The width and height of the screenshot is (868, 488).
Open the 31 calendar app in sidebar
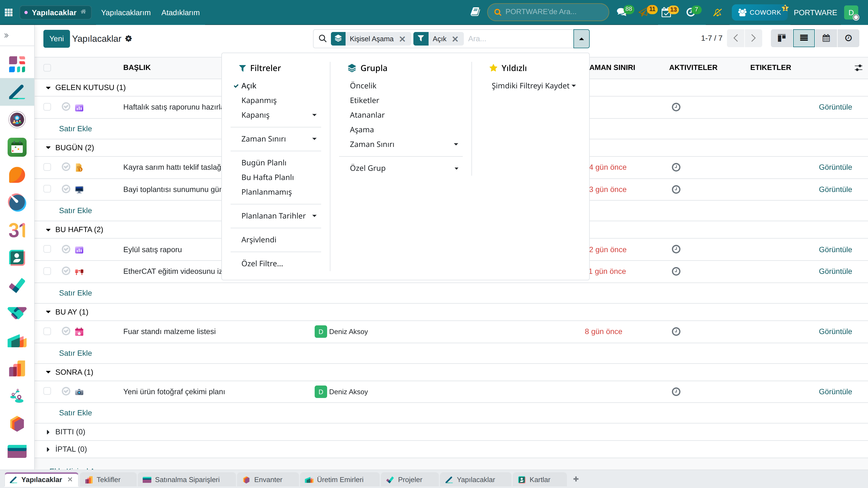17,230
